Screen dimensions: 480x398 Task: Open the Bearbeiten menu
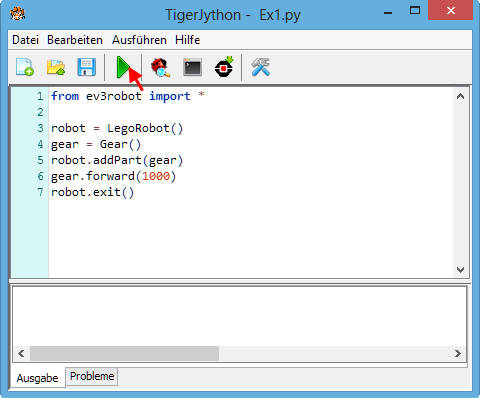(x=75, y=40)
